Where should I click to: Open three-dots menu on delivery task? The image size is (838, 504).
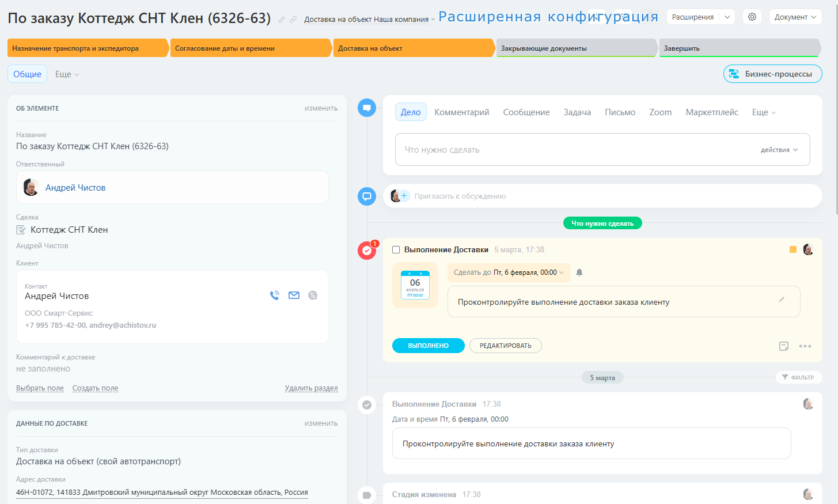(x=805, y=346)
